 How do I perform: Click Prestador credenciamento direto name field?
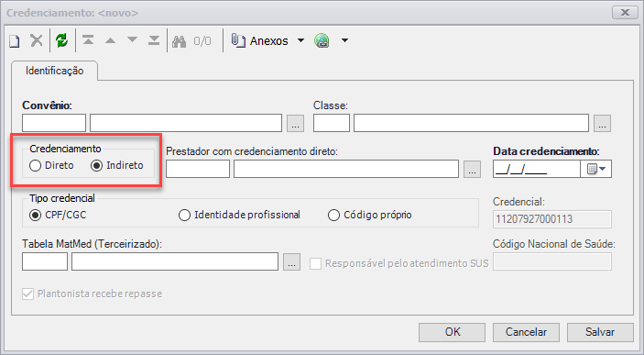[346, 169]
